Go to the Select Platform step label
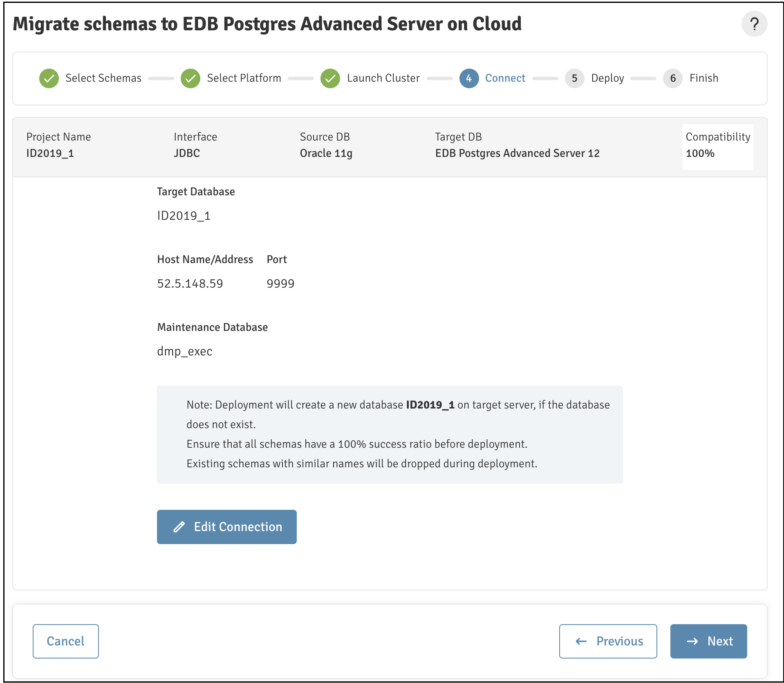784x683 pixels. [244, 78]
